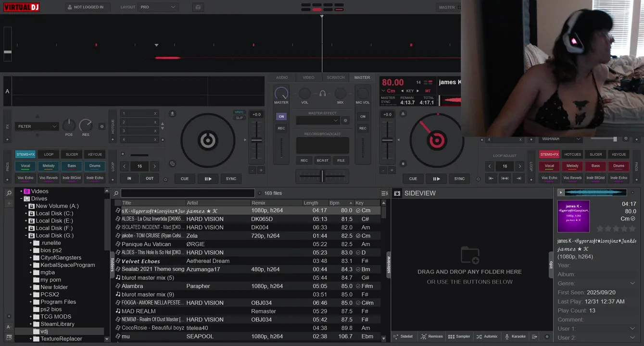
Task: Click the browser search input field
Action: point(188,193)
